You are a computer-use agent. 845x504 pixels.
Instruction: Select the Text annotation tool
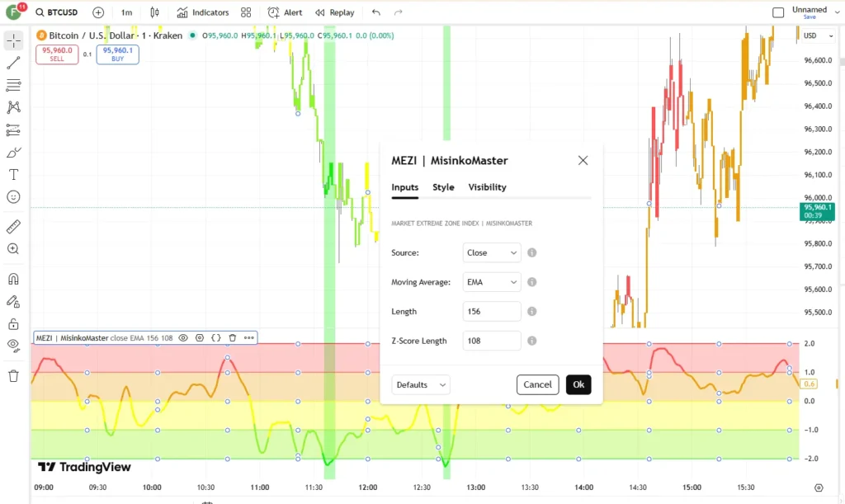click(x=13, y=175)
